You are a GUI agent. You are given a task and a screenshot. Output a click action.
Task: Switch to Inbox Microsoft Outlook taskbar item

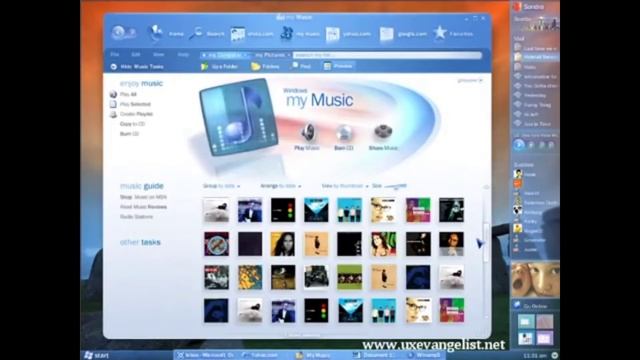coord(206,355)
